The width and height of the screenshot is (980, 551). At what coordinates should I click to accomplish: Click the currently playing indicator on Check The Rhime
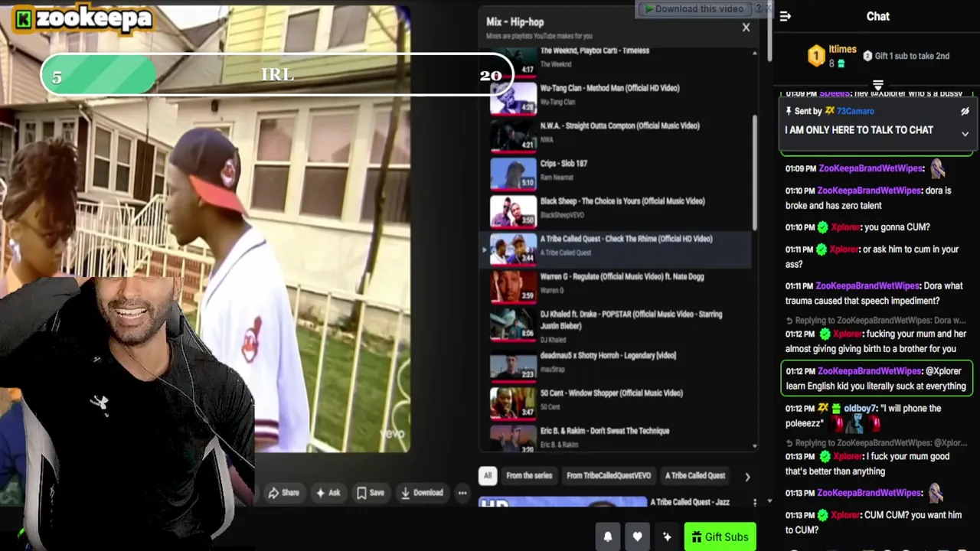(x=484, y=249)
